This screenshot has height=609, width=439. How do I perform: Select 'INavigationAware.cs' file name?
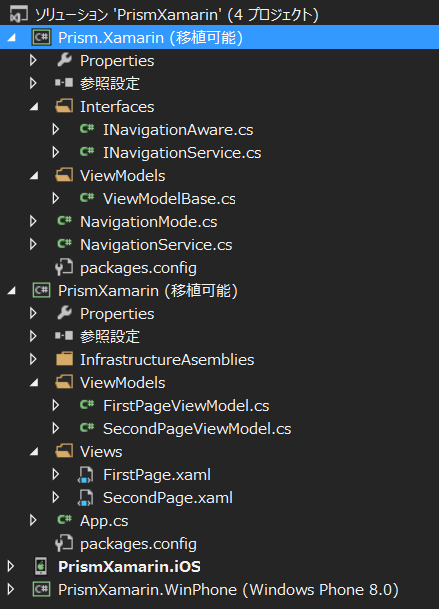178,130
